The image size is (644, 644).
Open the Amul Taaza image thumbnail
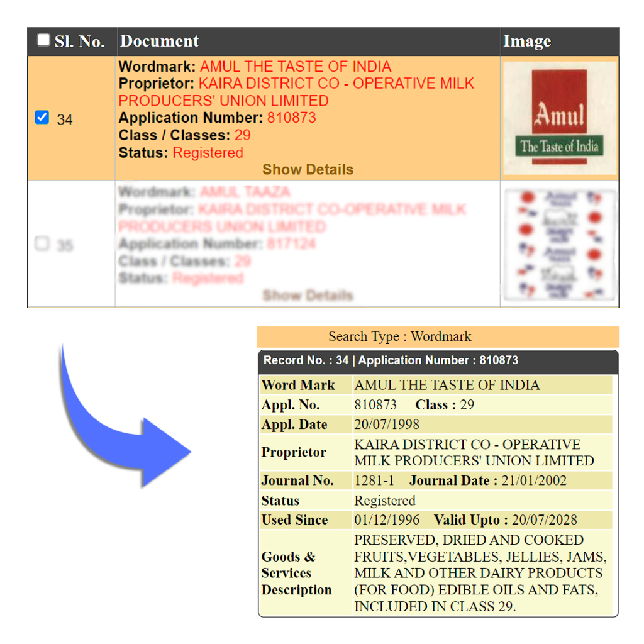point(560,244)
